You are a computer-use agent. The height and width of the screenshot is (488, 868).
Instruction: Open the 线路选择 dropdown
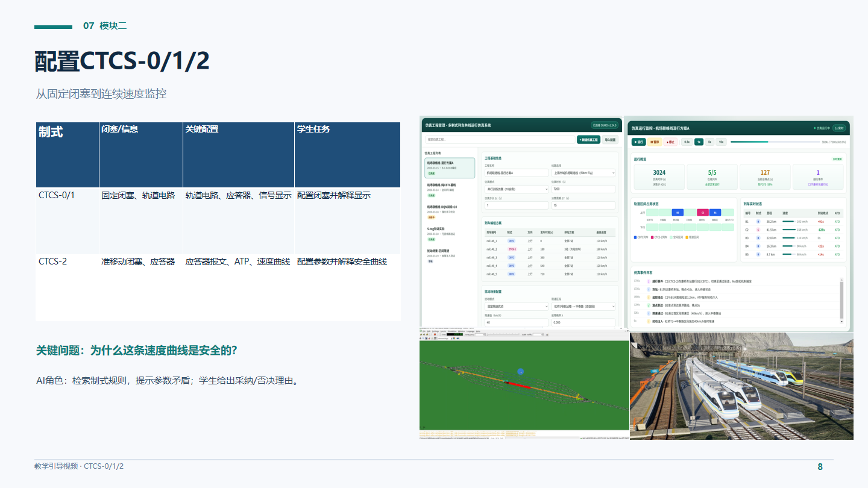583,173
